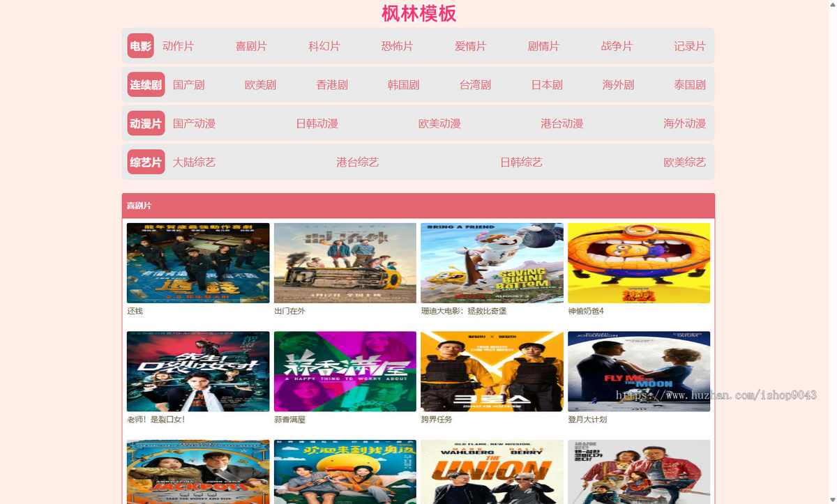This screenshot has height=504, width=837.
Task: Go to 韩国剧 series
Action: 403,85
